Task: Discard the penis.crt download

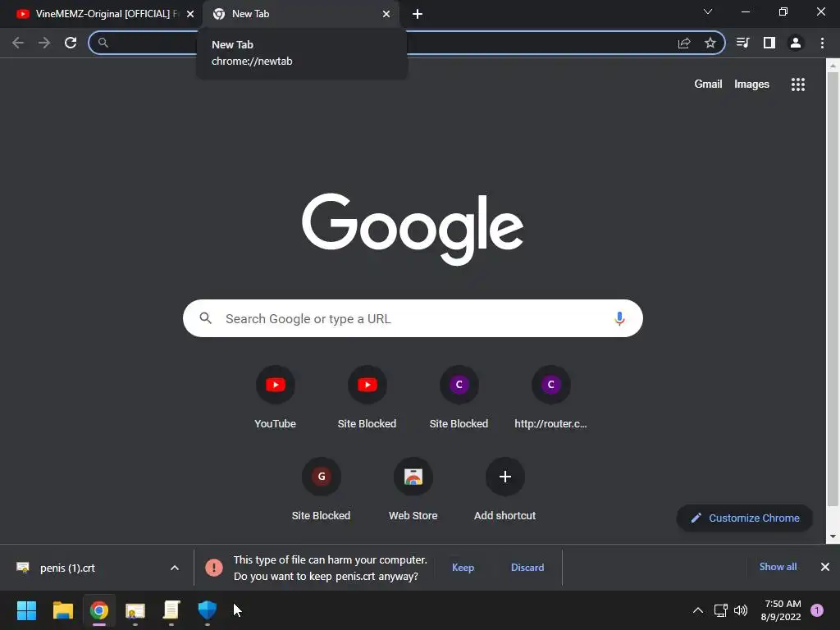Action: (527, 568)
